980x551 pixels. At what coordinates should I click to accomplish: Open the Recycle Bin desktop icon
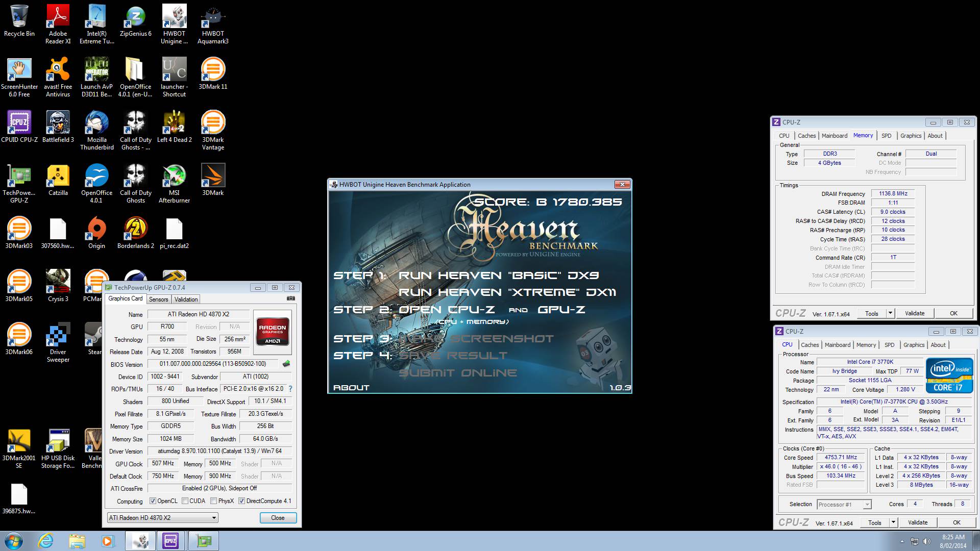(x=19, y=21)
